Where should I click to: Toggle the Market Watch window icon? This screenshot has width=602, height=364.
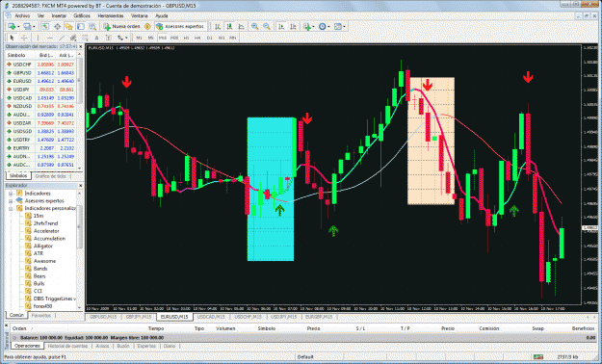[x=45, y=27]
